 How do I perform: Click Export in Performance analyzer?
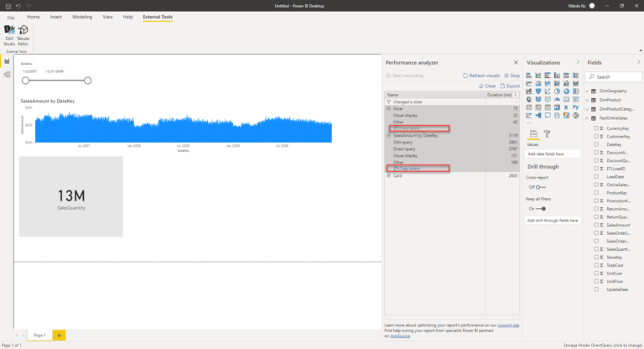pos(509,86)
